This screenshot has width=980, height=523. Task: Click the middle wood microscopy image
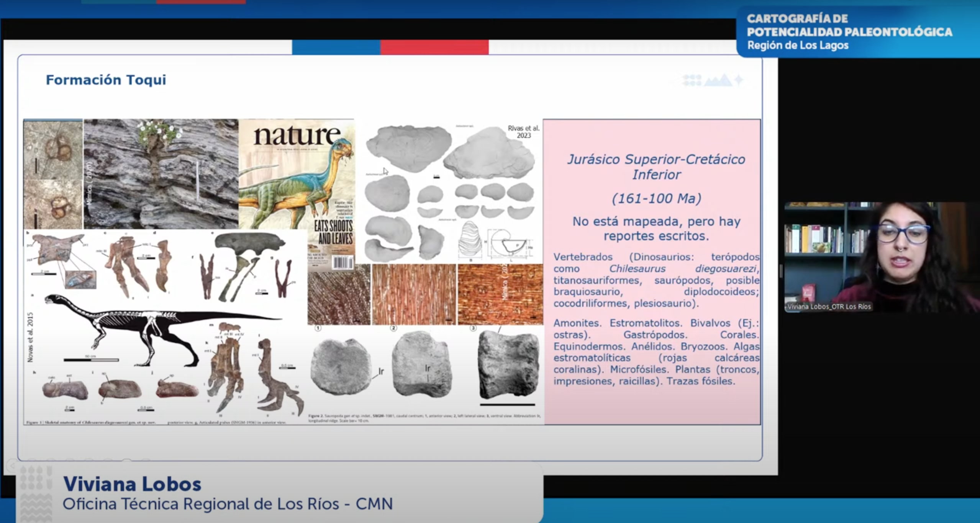(414, 294)
